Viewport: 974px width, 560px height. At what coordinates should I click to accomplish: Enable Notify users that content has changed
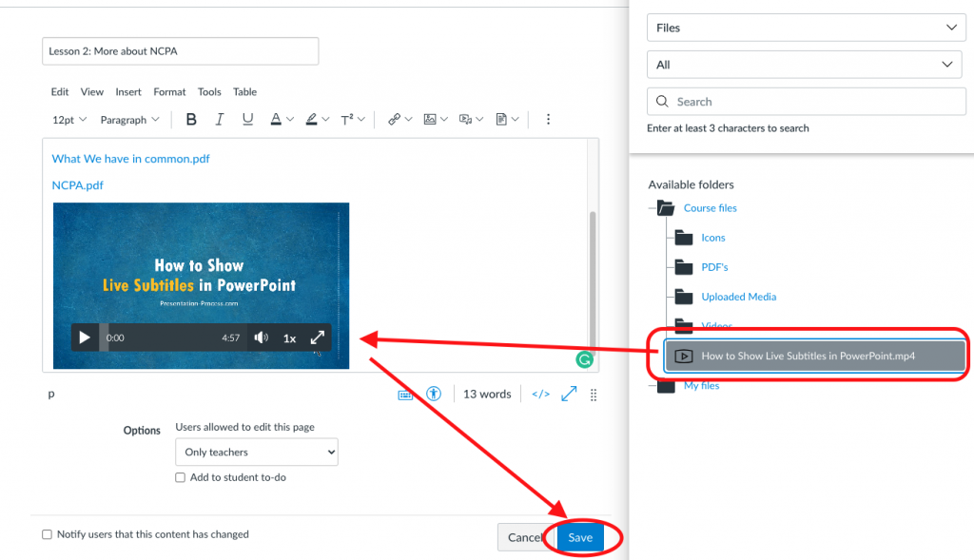pos(48,534)
